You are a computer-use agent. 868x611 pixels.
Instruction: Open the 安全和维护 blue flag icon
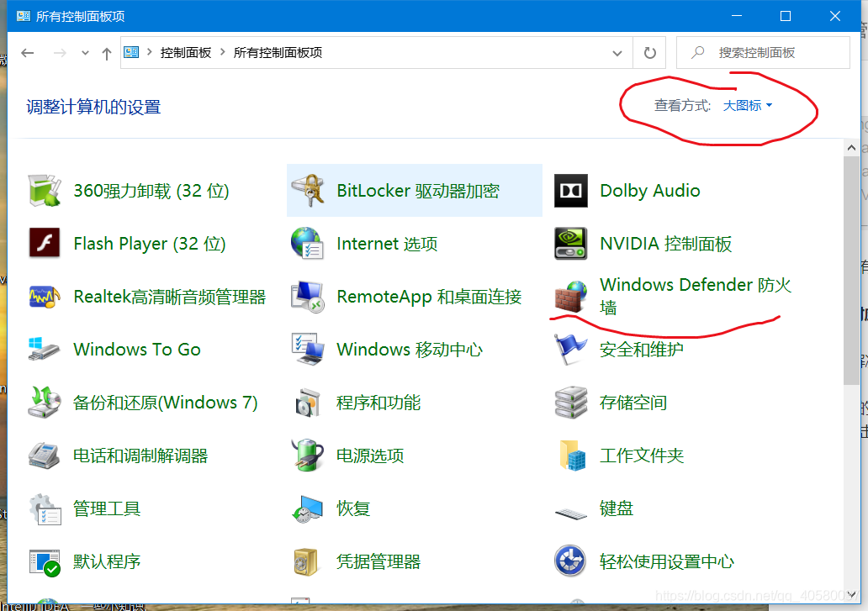571,350
